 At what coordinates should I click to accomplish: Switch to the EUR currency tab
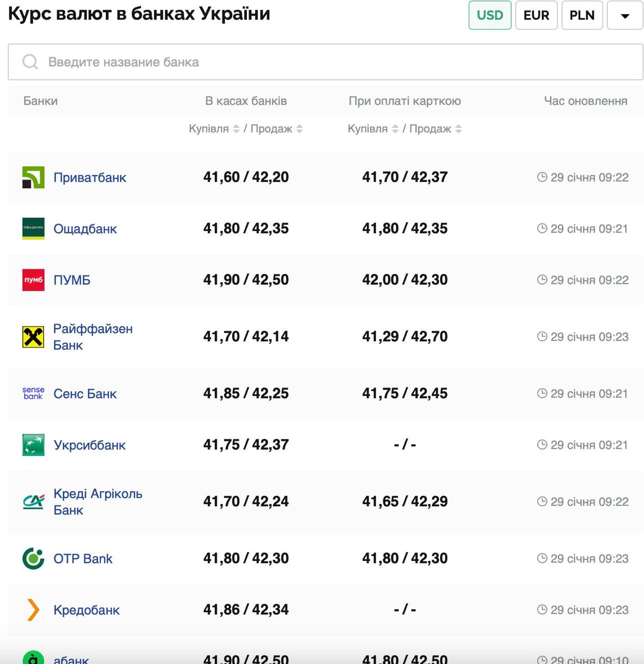click(x=536, y=15)
